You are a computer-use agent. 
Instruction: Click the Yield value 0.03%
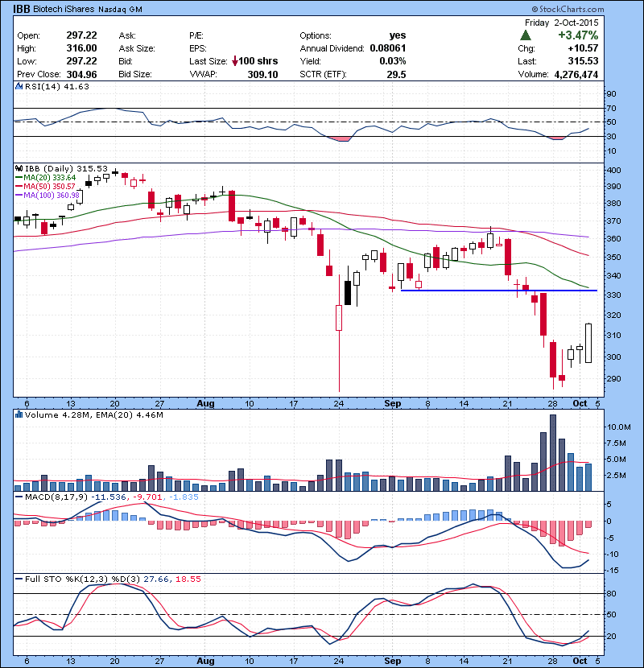[x=393, y=61]
